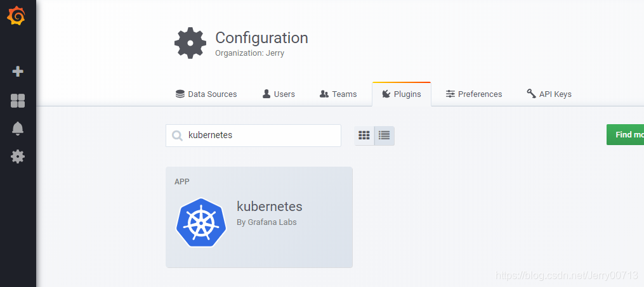Switch plugins to list view
Image resolution: width=644 pixels, height=287 pixels.
384,136
